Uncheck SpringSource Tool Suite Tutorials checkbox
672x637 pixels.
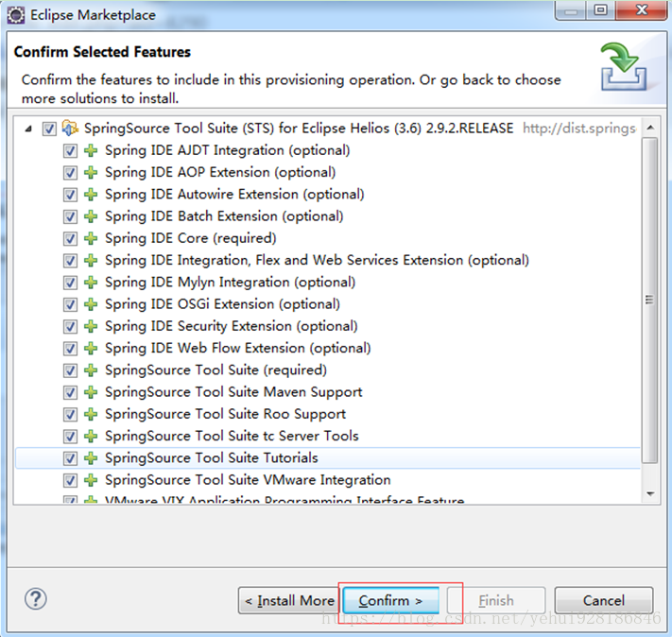(x=70, y=458)
